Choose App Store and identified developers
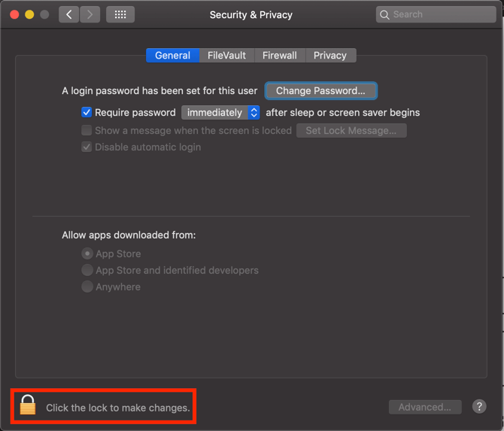The width and height of the screenshot is (504, 431). coord(87,270)
